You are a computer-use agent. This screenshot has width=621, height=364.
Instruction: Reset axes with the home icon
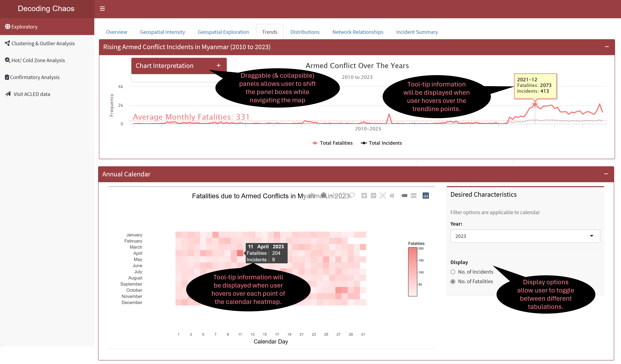click(392, 196)
